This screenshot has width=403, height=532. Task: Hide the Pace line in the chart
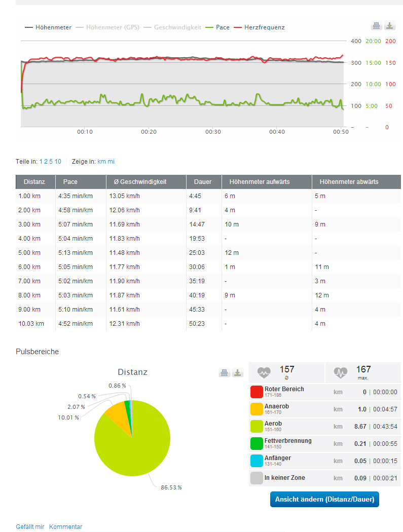click(x=218, y=27)
